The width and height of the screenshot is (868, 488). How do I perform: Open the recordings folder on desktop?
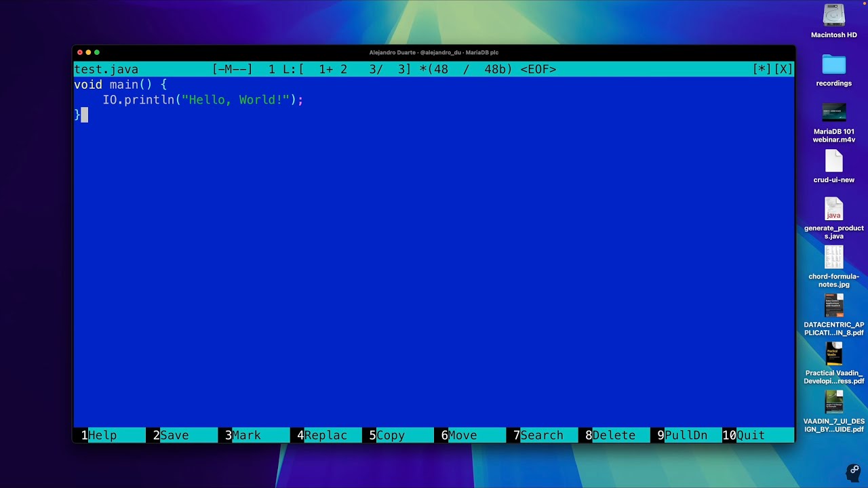coord(834,64)
